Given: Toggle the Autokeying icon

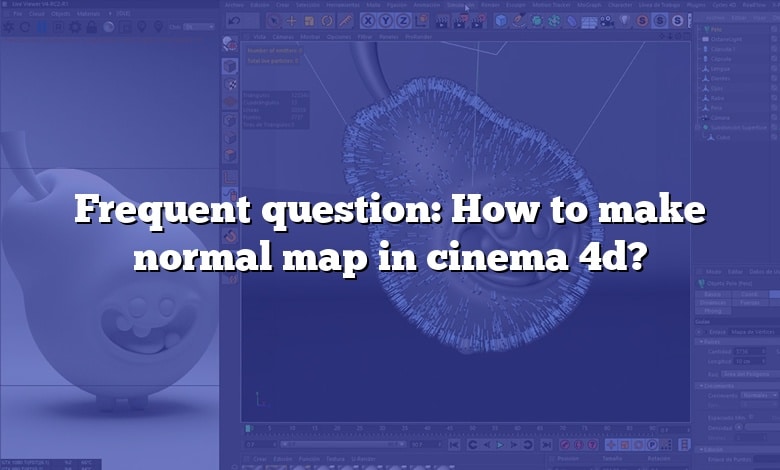Looking at the screenshot, I should [579, 445].
